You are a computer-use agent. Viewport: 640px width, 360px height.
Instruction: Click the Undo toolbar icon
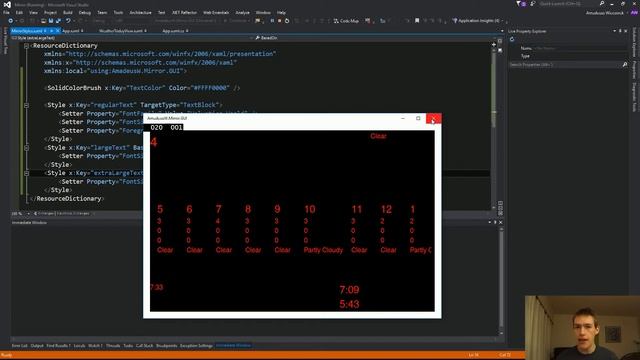tap(68, 21)
